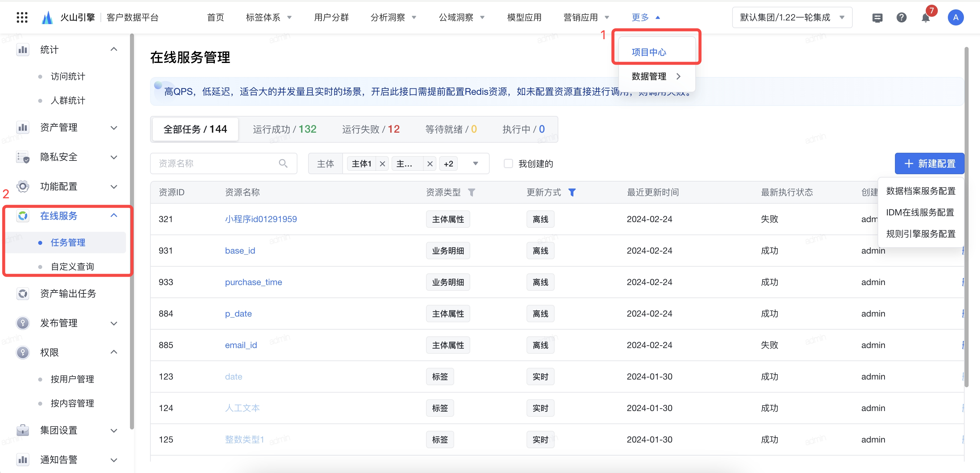Open the email_id resource link
The image size is (980, 473).
(241, 345)
